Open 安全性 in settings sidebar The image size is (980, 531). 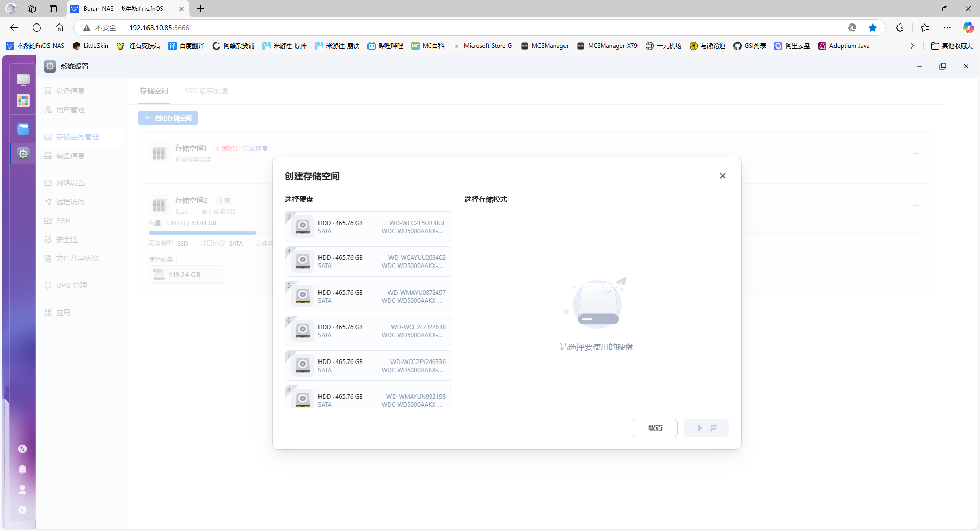(x=82, y=239)
